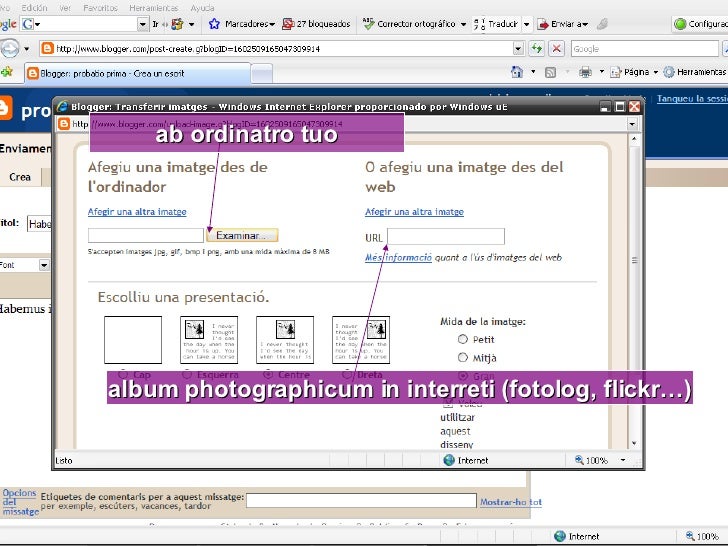Click the Dreta layout thumbnail preview
The image size is (728, 546).
[361, 340]
